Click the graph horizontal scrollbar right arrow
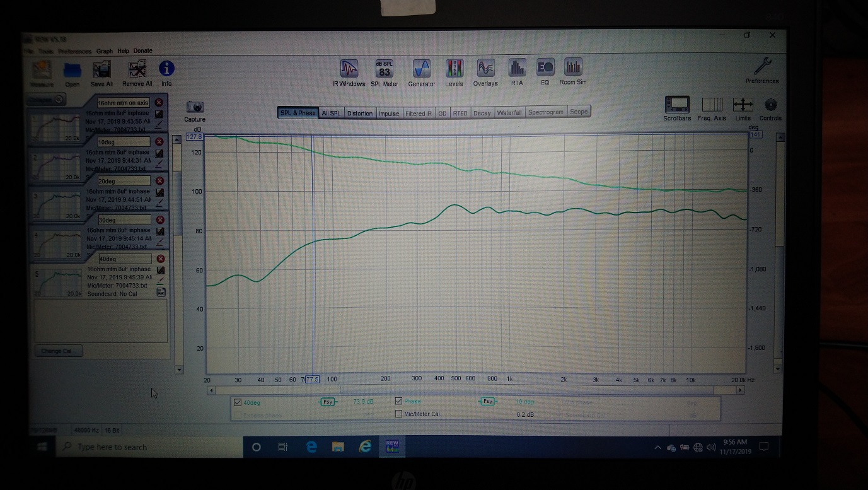The image size is (868, 490). coord(741,390)
